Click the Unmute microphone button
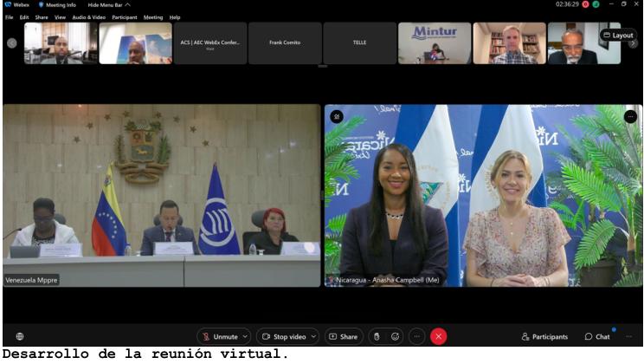644x364 pixels. point(220,336)
